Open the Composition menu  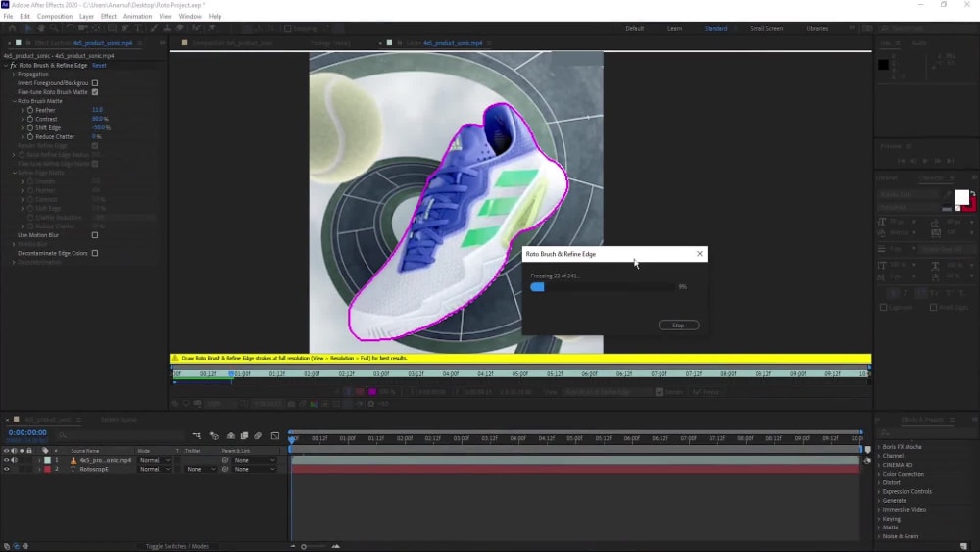(x=54, y=17)
